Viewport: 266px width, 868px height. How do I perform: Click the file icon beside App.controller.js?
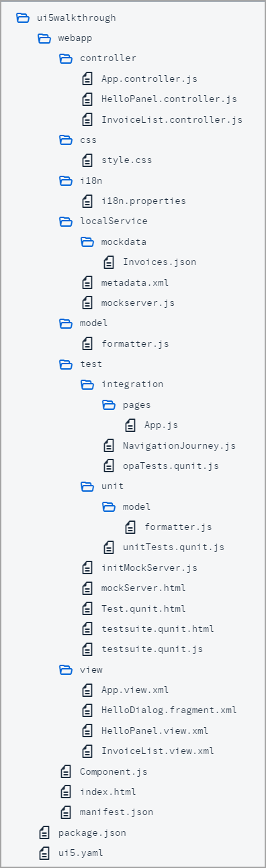tap(87, 78)
